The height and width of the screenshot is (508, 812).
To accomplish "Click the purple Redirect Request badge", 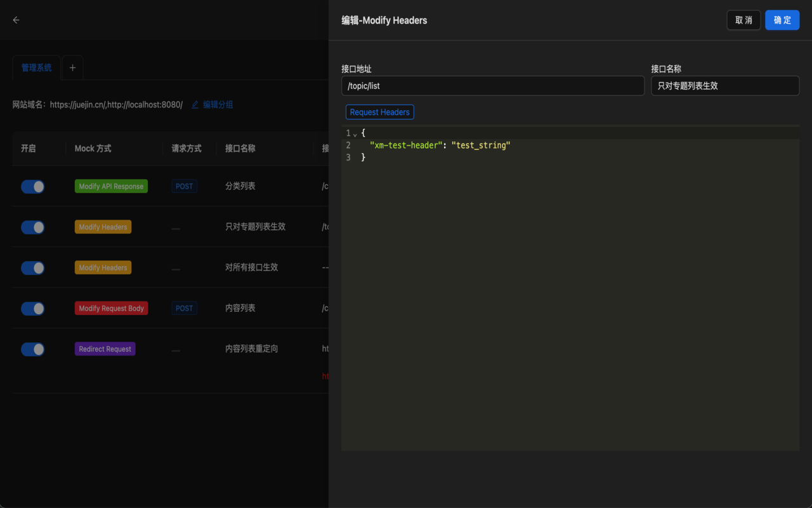I will 105,349.
